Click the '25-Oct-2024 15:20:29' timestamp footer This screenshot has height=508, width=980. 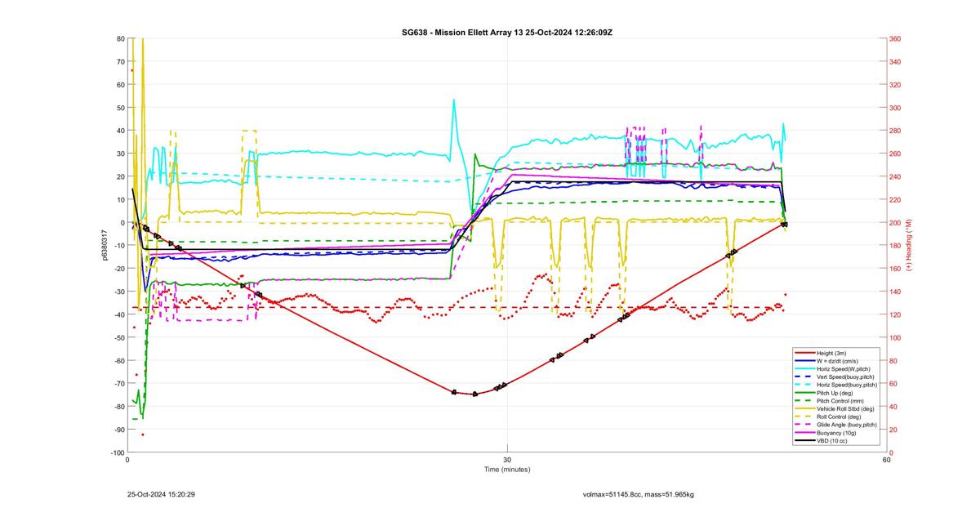point(161,494)
